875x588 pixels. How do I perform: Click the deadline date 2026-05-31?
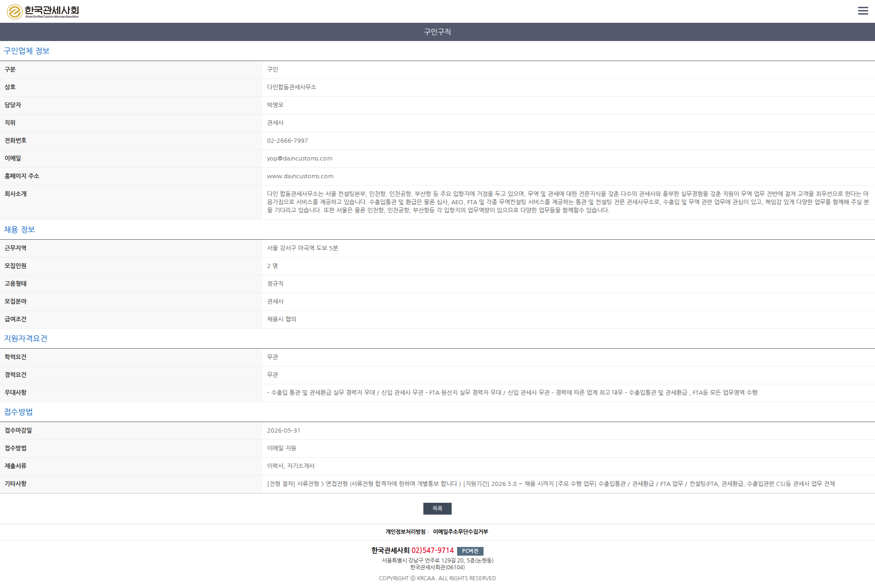(283, 430)
